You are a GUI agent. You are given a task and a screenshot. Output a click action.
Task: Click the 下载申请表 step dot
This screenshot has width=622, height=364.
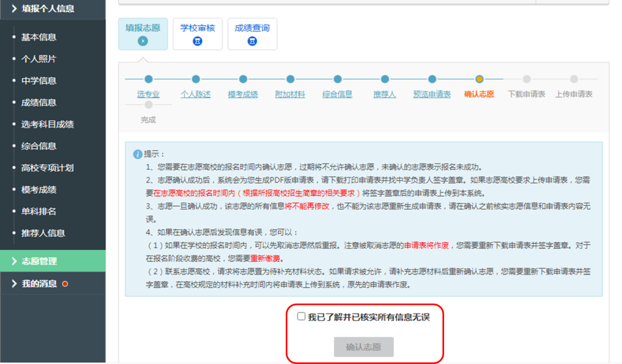528,79
